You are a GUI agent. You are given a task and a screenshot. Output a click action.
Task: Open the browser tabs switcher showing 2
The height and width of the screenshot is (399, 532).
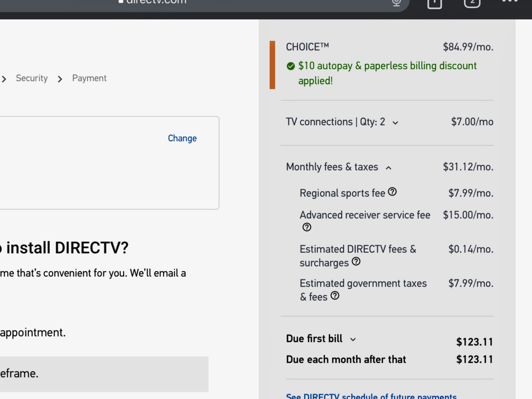pyautogui.click(x=472, y=3)
